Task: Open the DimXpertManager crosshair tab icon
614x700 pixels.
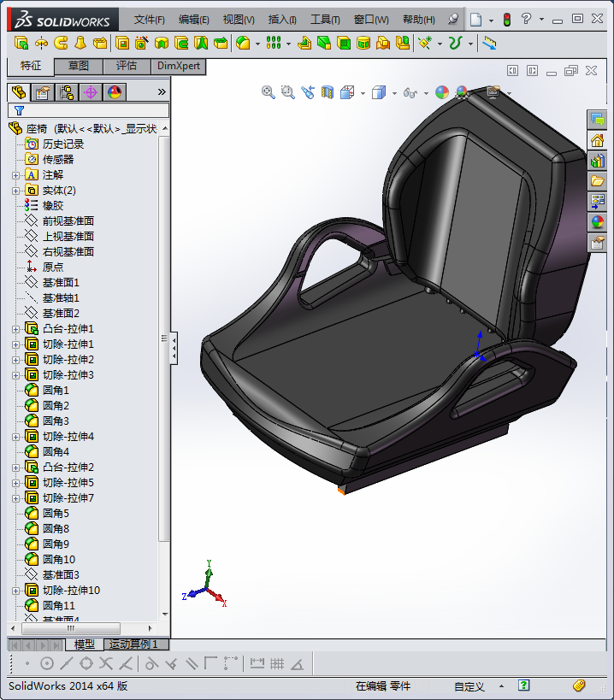Action: pyautogui.click(x=91, y=92)
